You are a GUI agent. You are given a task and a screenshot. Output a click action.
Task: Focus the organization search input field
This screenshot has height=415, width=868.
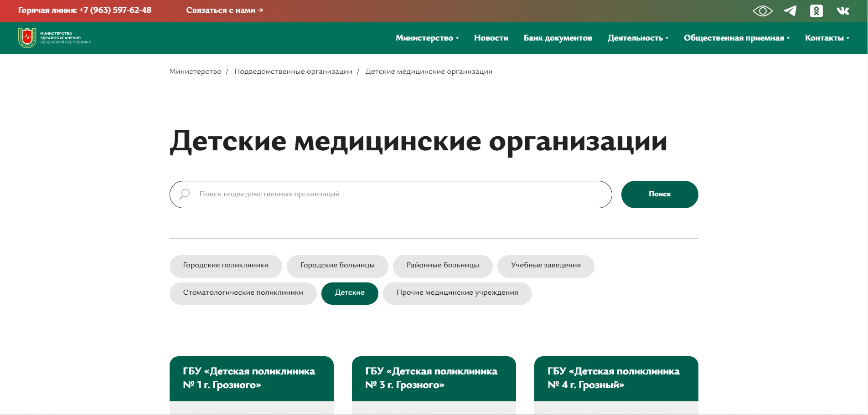coord(391,195)
